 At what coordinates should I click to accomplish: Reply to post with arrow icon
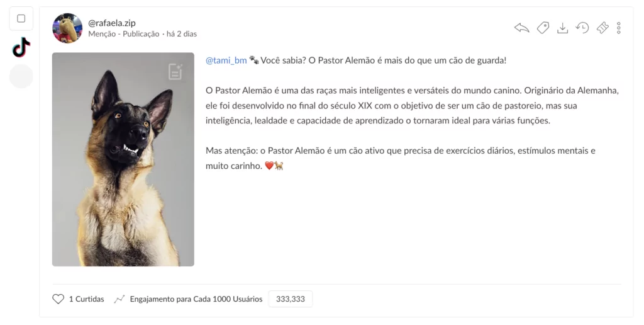point(521,28)
